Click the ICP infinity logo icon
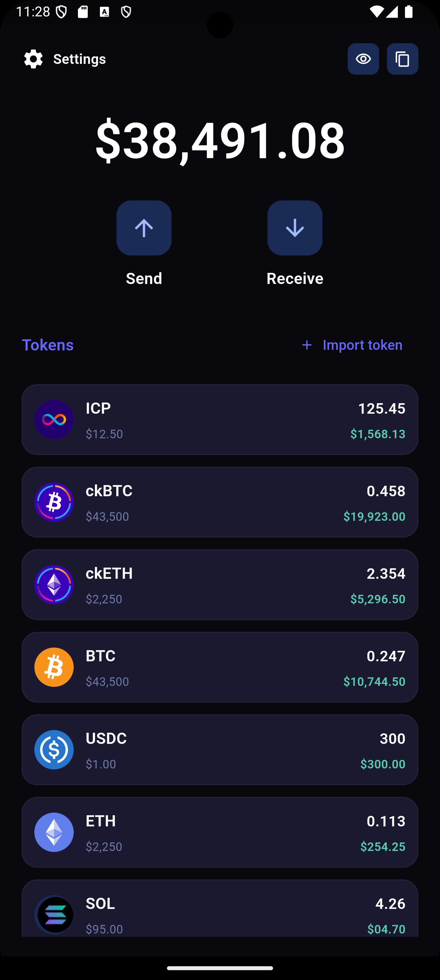 (x=54, y=420)
